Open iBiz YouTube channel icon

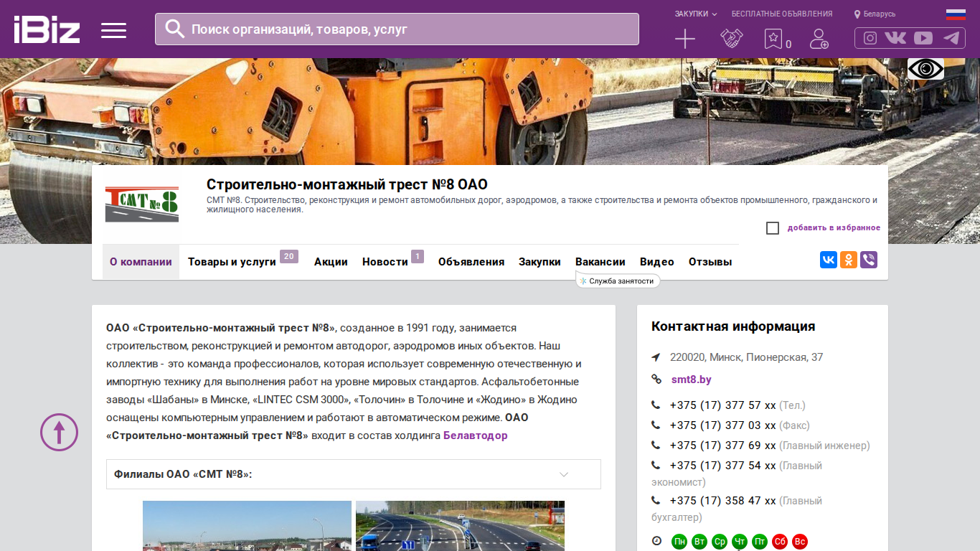[x=923, y=38]
